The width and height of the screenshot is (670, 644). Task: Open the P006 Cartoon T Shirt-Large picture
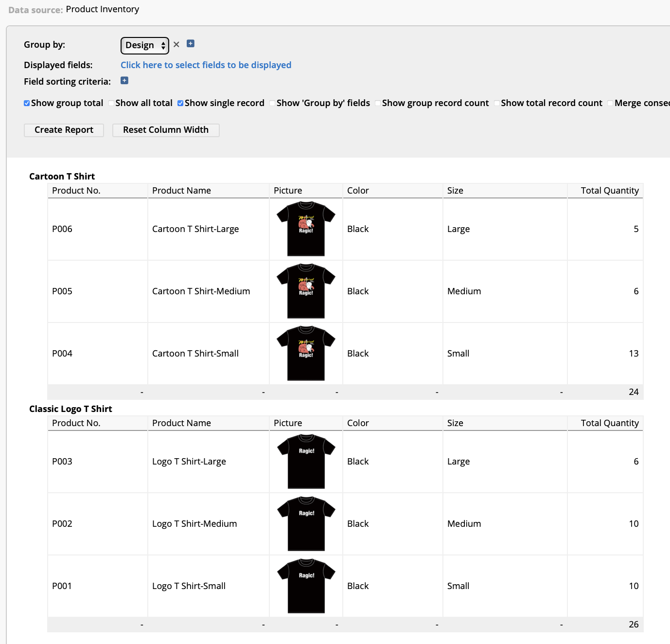(306, 229)
